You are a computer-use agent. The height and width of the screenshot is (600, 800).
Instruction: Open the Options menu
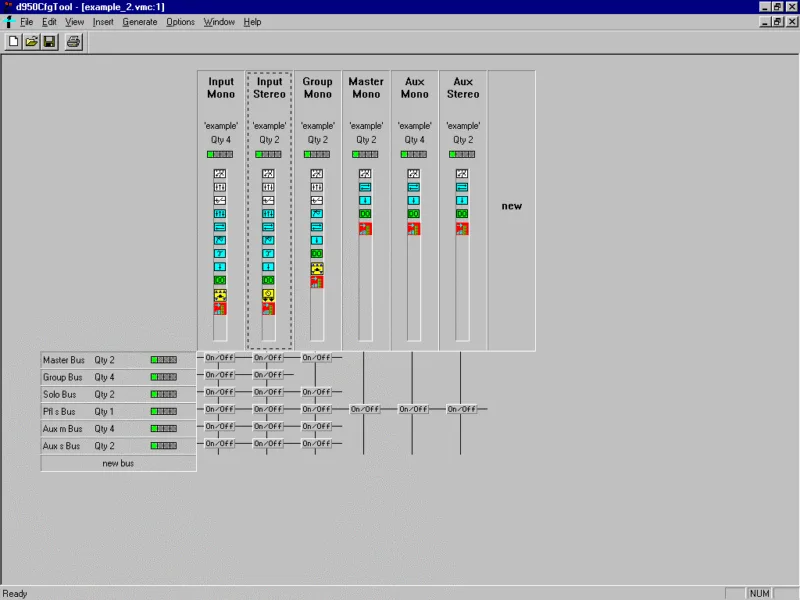[x=181, y=22]
